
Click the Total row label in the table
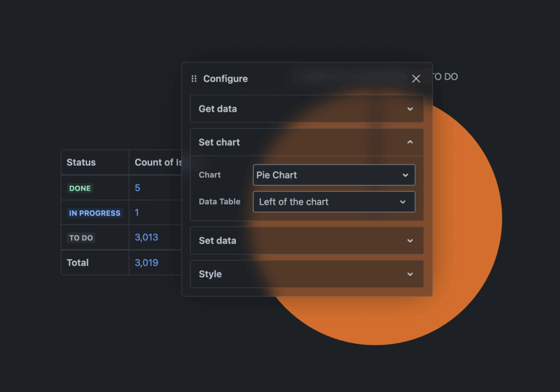point(77,262)
